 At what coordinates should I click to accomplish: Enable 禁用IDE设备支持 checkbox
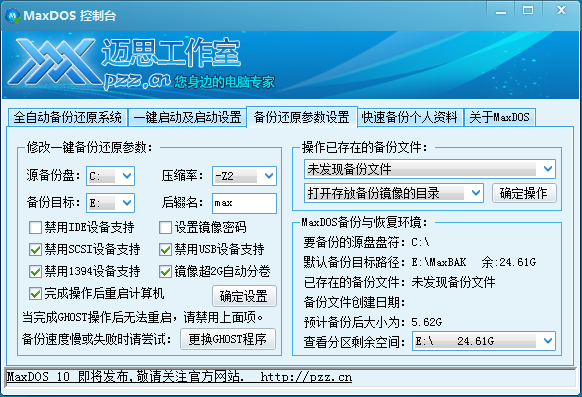[35, 227]
